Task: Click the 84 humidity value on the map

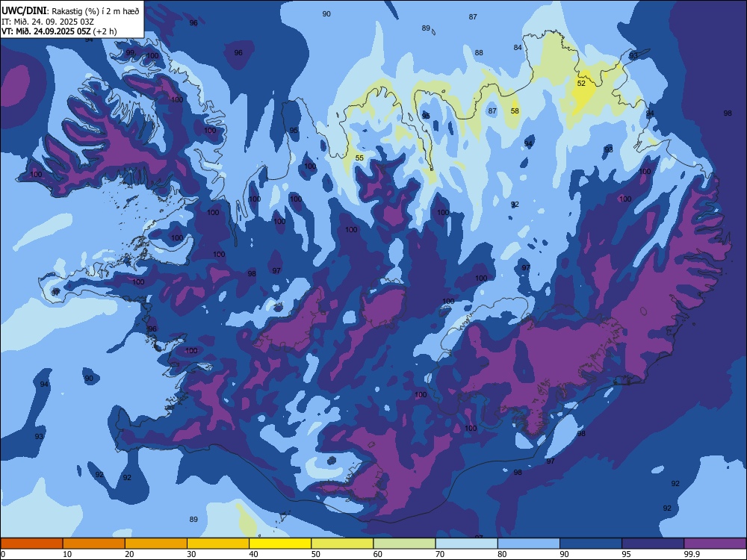Action: tap(518, 48)
